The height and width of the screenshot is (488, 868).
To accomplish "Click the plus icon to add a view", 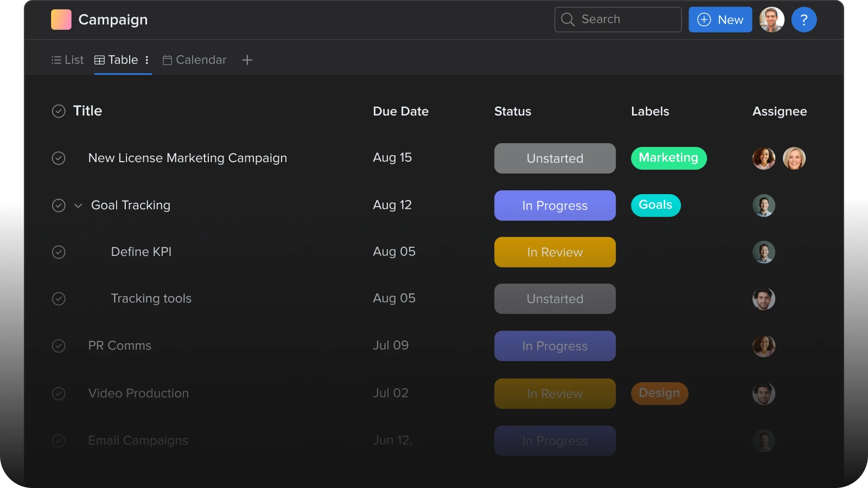I will pyautogui.click(x=247, y=60).
